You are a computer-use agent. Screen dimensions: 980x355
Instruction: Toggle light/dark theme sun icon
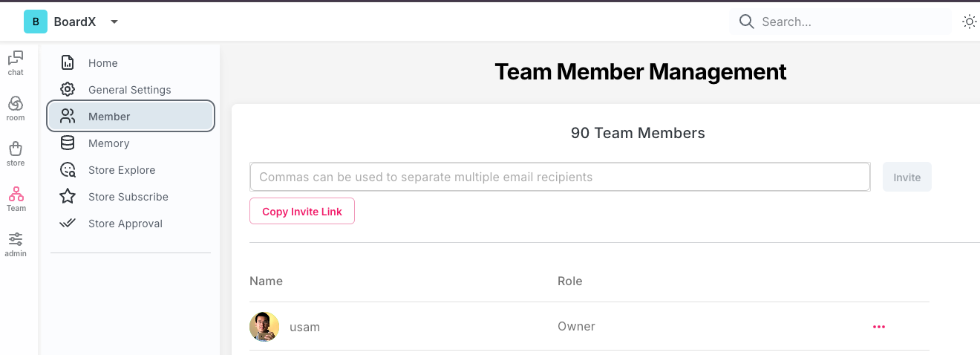tap(969, 22)
